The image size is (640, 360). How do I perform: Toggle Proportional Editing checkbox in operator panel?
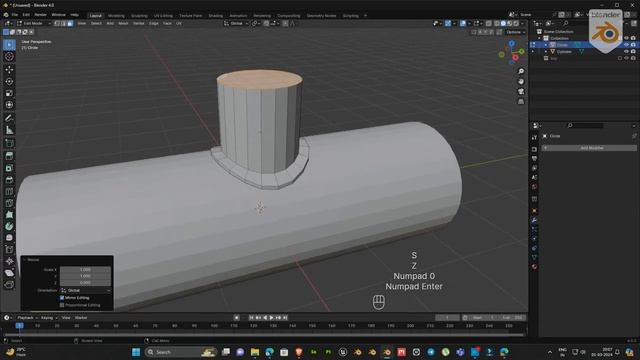click(62, 305)
